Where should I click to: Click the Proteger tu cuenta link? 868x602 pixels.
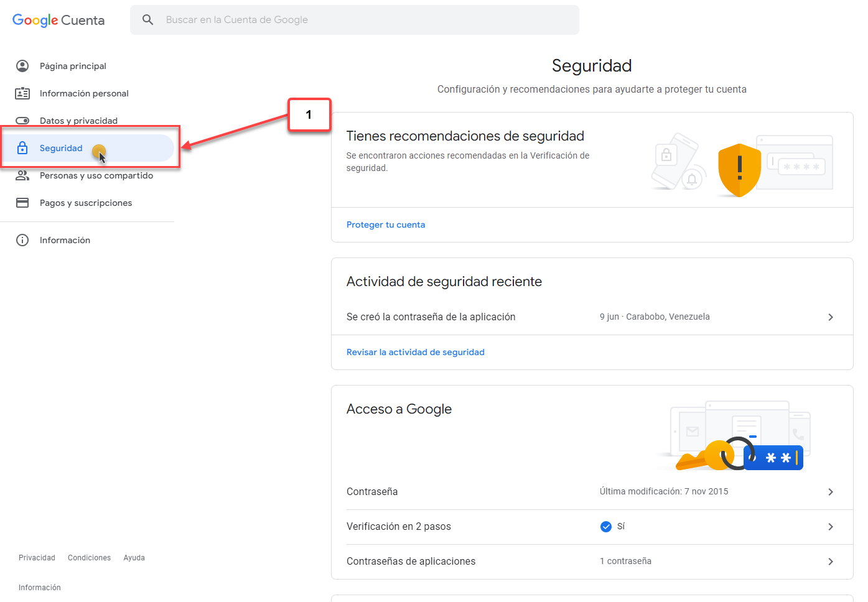tap(386, 225)
